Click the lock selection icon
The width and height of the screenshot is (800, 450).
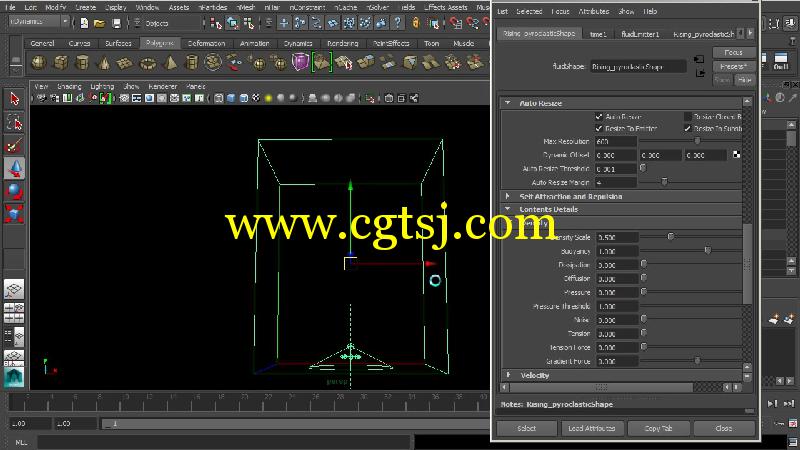tap(416, 22)
